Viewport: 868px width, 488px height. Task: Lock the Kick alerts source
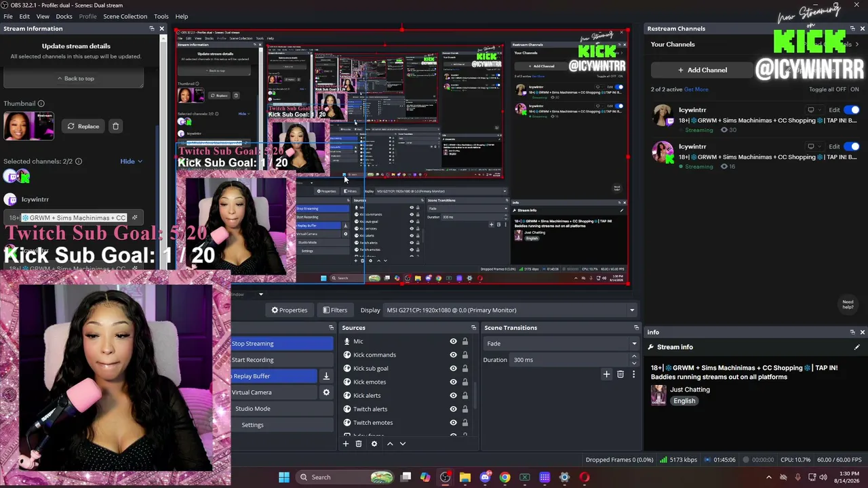pos(465,396)
